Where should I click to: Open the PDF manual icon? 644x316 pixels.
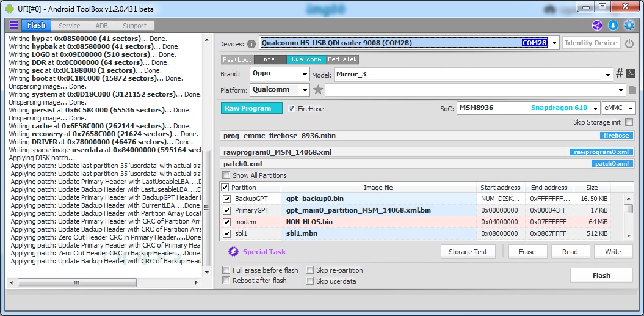tap(631, 74)
